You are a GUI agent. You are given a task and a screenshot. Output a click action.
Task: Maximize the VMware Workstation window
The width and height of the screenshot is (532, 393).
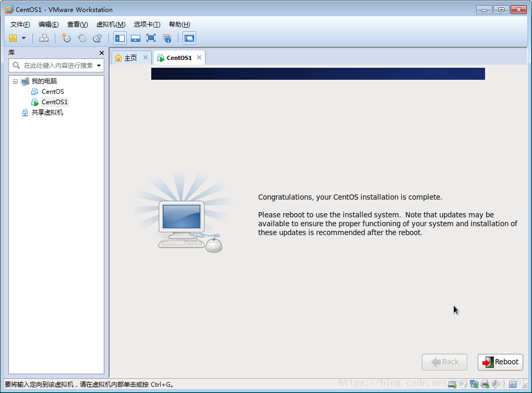point(501,10)
